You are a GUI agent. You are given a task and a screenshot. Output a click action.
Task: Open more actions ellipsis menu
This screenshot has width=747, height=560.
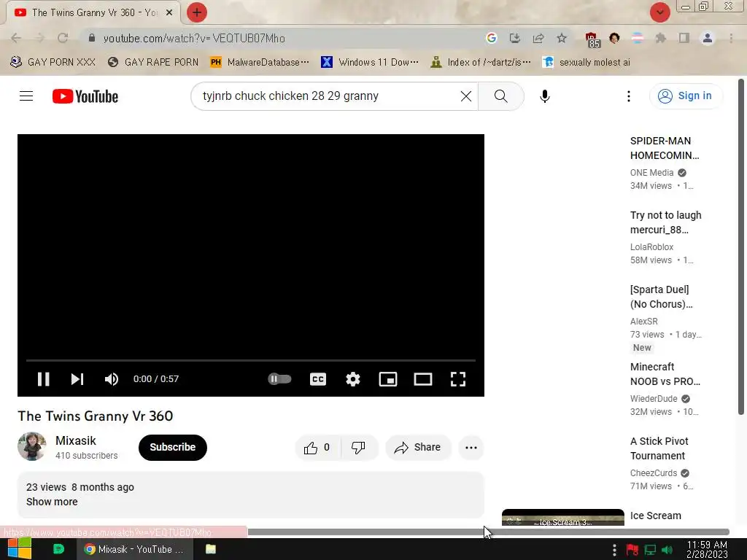pos(471,448)
